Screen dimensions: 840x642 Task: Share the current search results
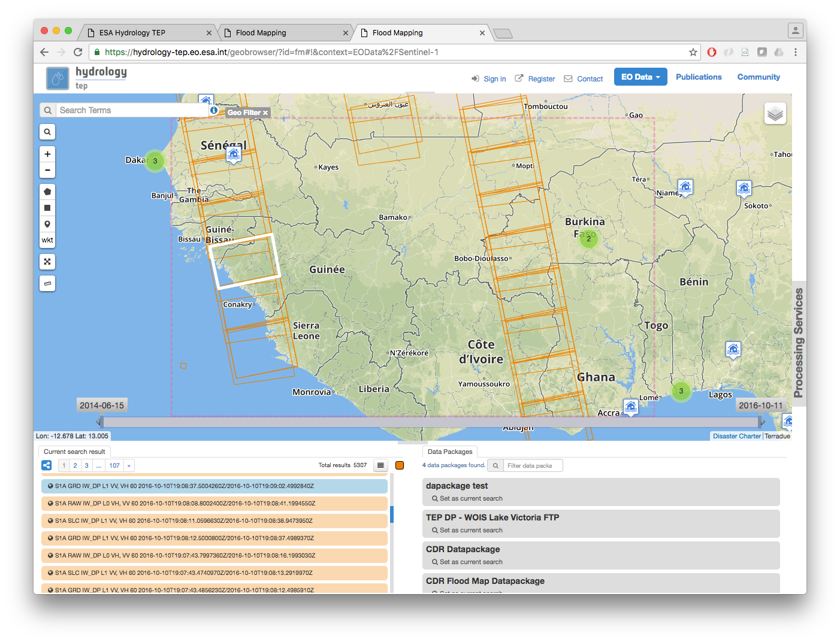(47, 465)
